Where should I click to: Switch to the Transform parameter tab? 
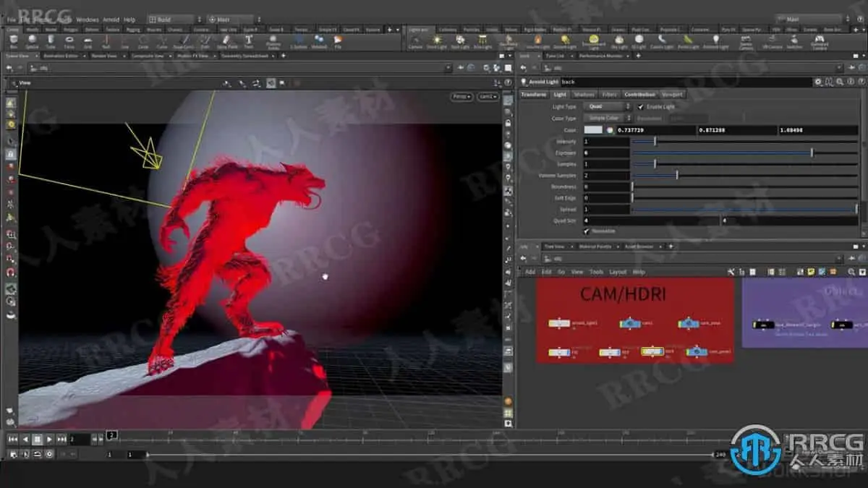(534, 94)
